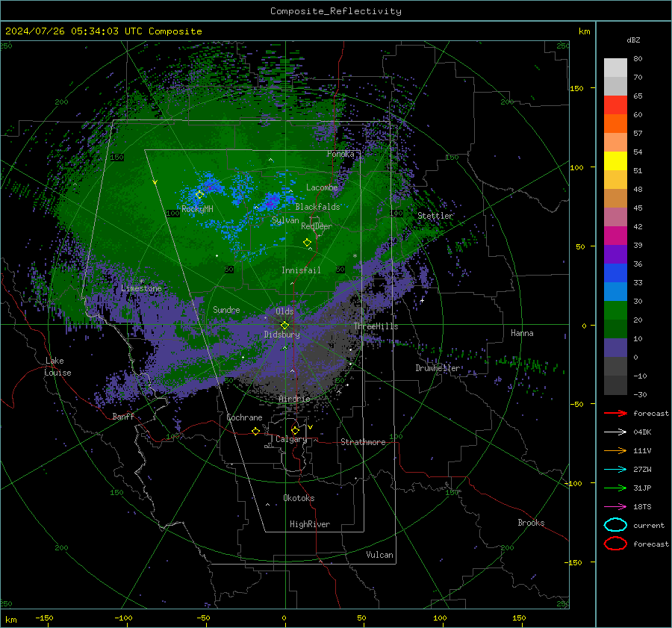Screen dimensions: 672x628
Task: Click the Lacombe town label
Action: [322, 187]
